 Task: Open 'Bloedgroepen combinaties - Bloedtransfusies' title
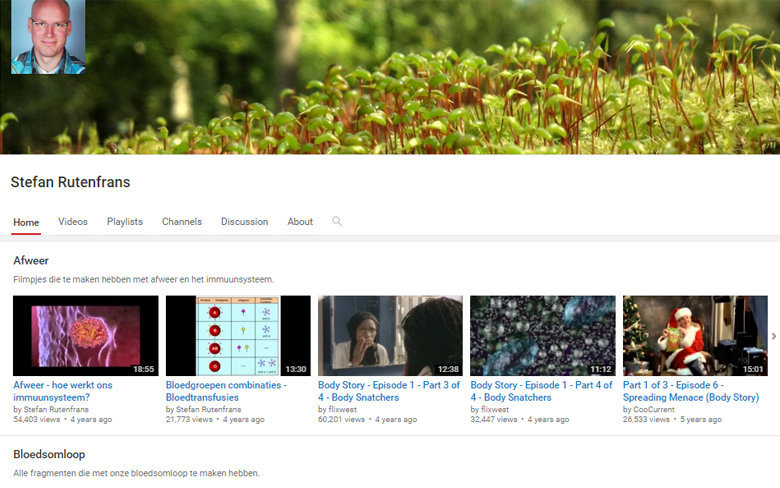[x=226, y=391]
